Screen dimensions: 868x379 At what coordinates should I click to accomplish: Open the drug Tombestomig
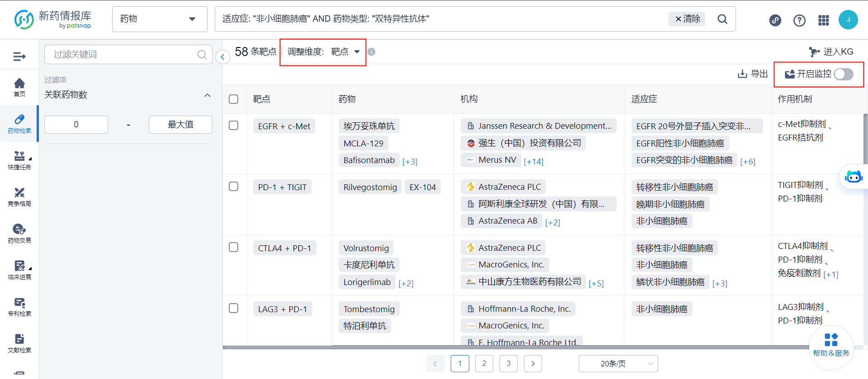pyautogui.click(x=369, y=309)
